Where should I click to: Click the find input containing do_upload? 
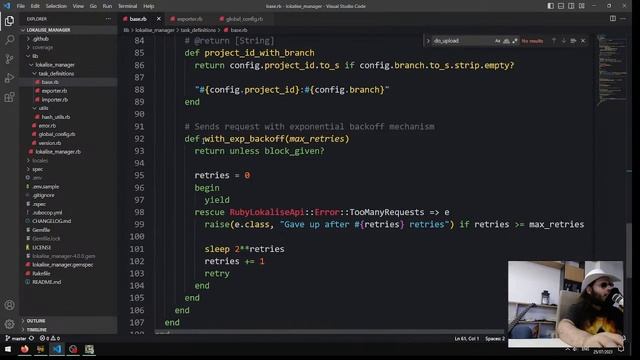(x=462, y=41)
